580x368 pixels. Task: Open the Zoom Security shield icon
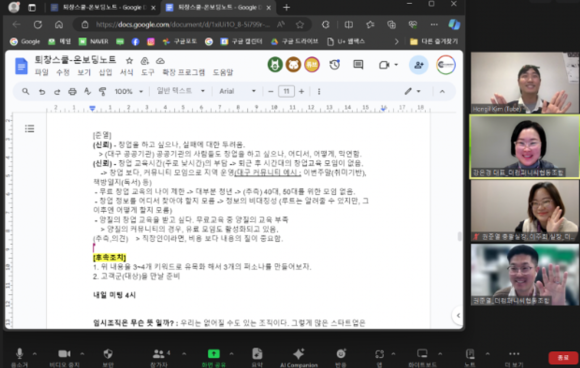click(108, 354)
